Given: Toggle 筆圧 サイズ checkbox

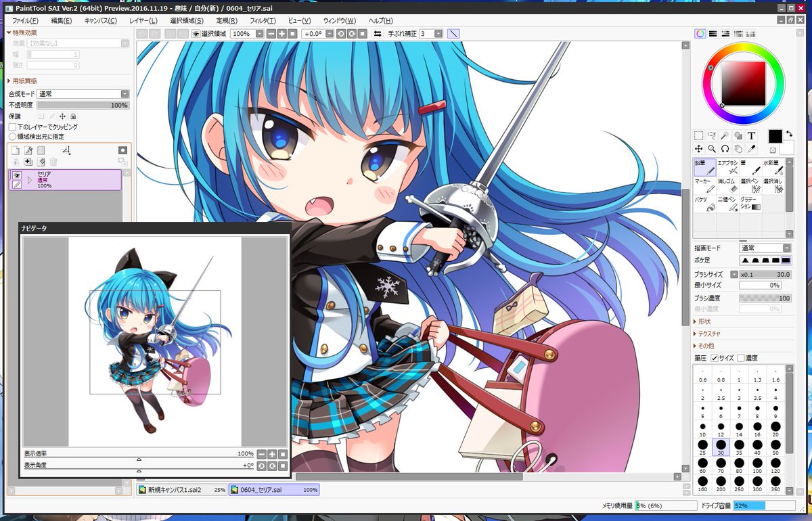Looking at the screenshot, I should coord(714,358).
